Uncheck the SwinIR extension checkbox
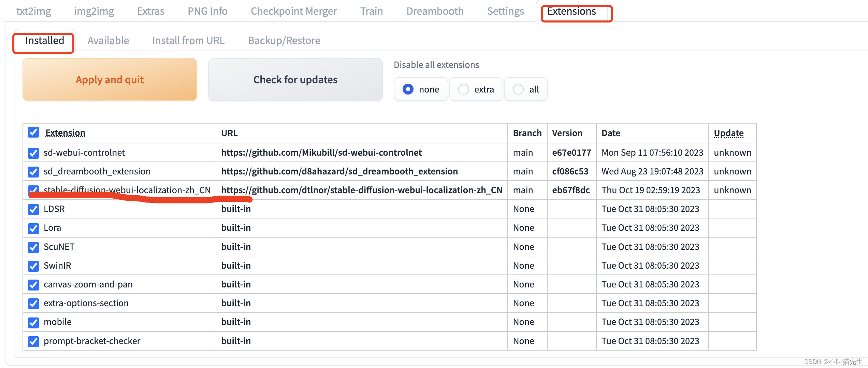 (33, 266)
